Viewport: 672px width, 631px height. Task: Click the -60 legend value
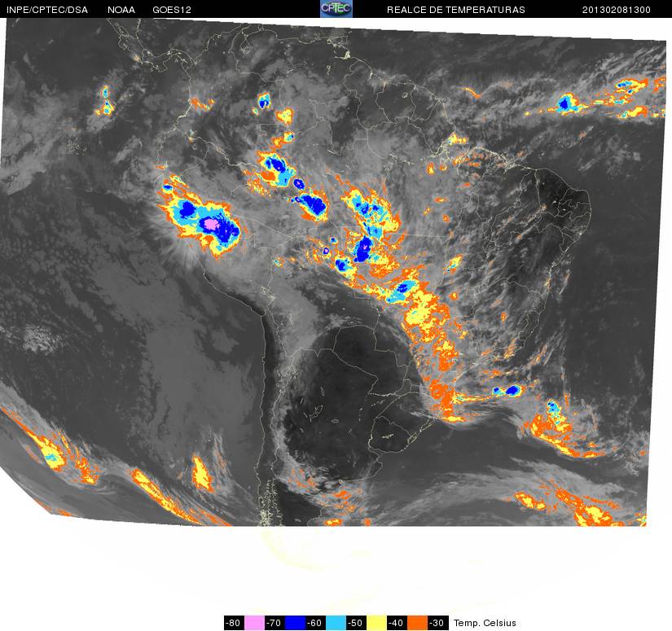(x=315, y=623)
